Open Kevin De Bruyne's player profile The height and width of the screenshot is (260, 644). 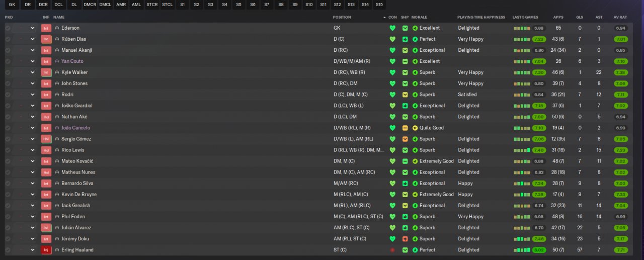point(79,195)
